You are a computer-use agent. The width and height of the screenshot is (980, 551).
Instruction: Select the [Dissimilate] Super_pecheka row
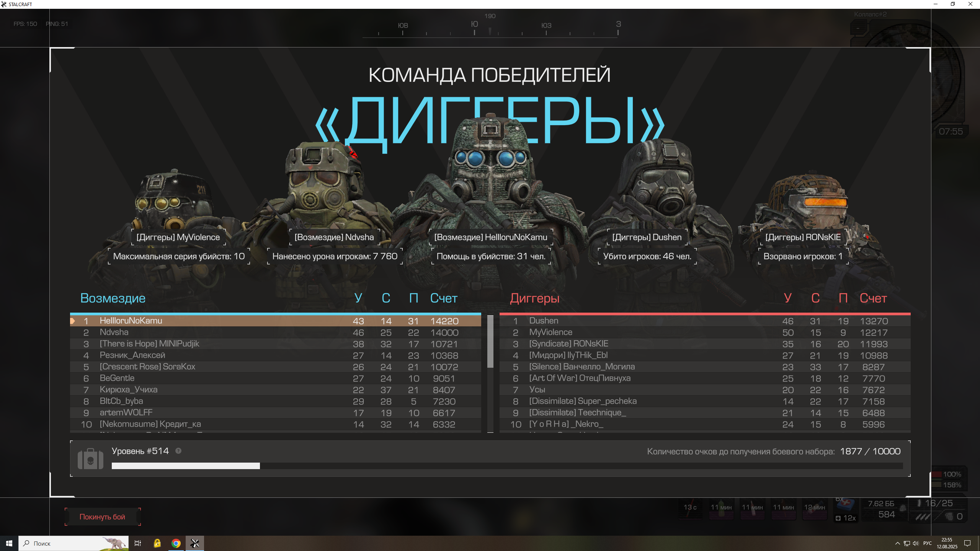[705, 401]
